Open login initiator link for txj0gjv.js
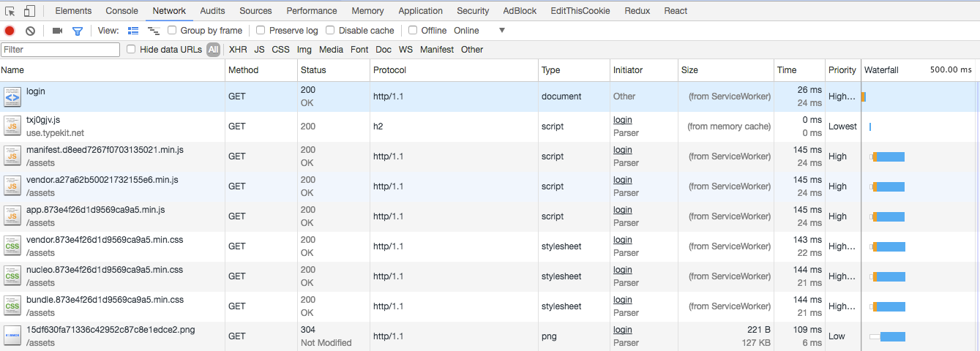The width and height of the screenshot is (980, 351). point(623,120)
